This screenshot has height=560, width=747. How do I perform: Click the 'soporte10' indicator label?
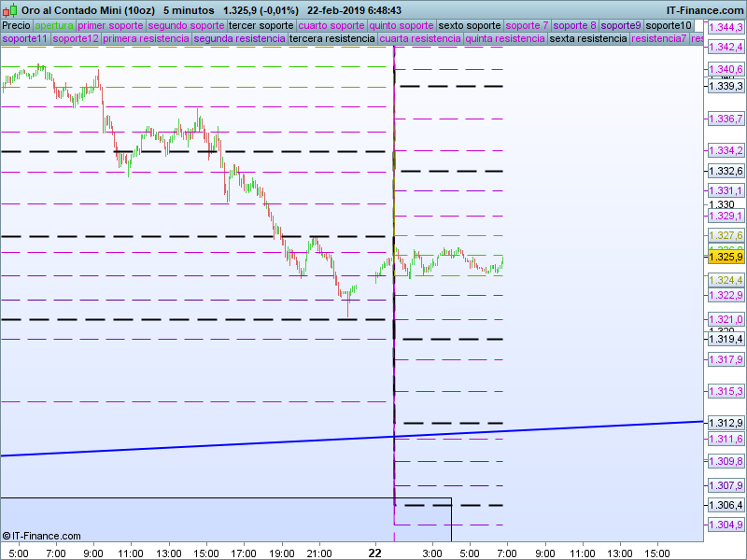(x=669, y=25)
